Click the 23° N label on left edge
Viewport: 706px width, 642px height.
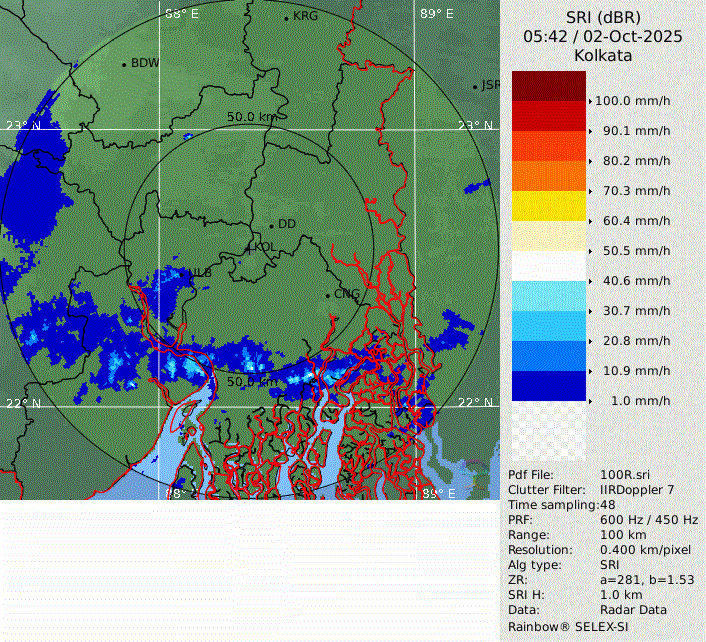click(x=23, y=126)
